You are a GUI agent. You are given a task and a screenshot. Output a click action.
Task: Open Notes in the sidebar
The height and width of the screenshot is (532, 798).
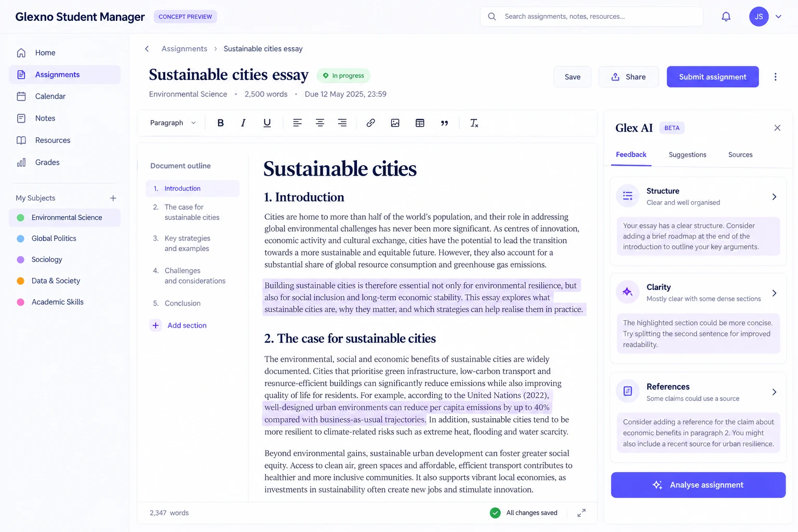pos(64,118)
